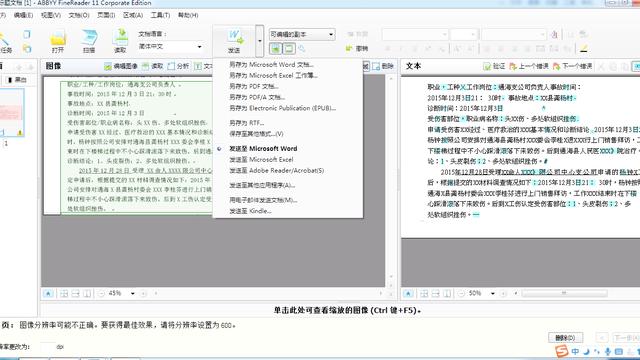Viewport: 640px width, 360px height.
Task: Jump to 下一个错误 (next error)
Action: coord(572,66)
